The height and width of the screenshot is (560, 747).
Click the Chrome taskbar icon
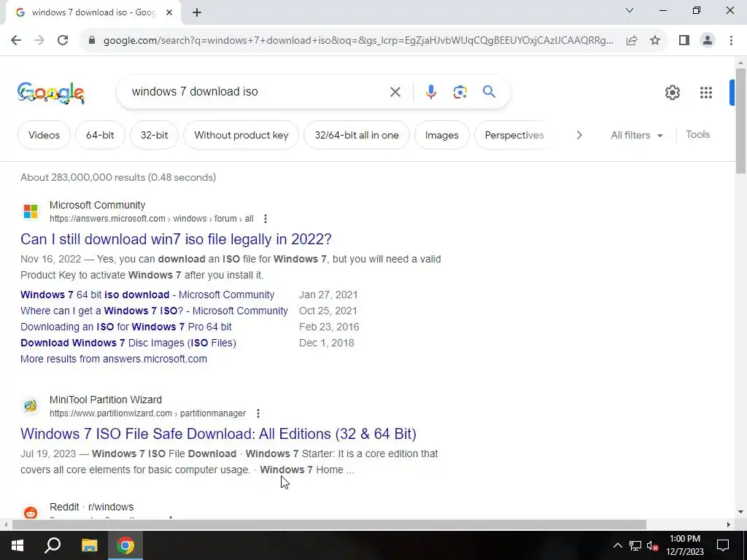125,545
